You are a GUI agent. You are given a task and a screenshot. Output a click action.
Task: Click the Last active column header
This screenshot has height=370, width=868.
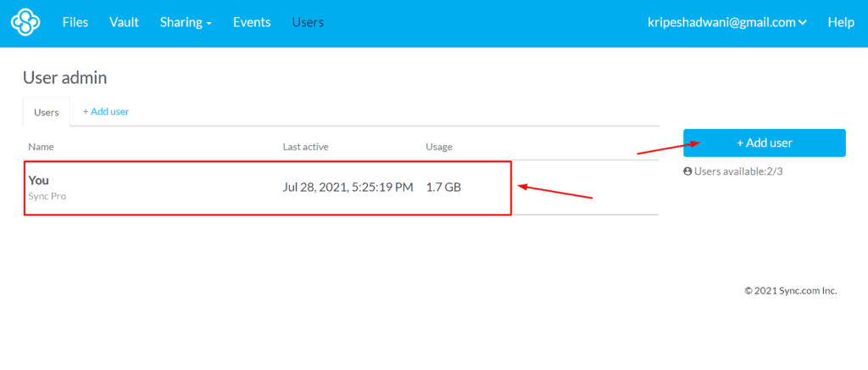tap(305, 147)
